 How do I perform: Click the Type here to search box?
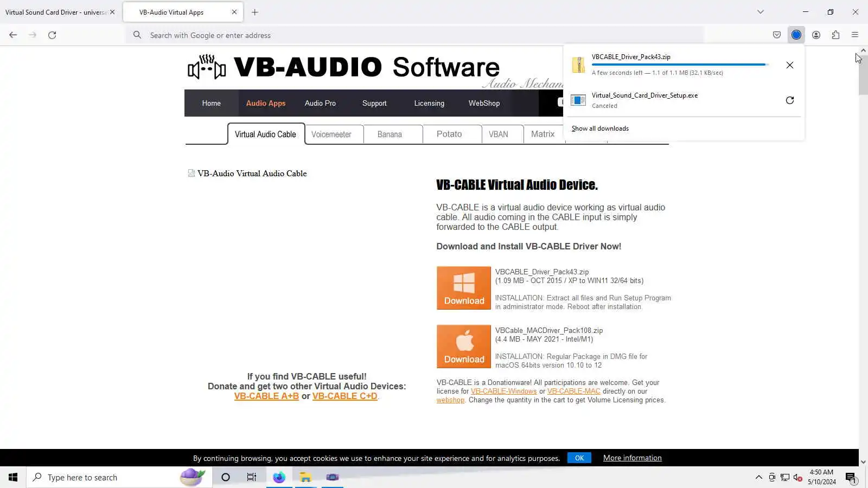[x=119, y=477]
